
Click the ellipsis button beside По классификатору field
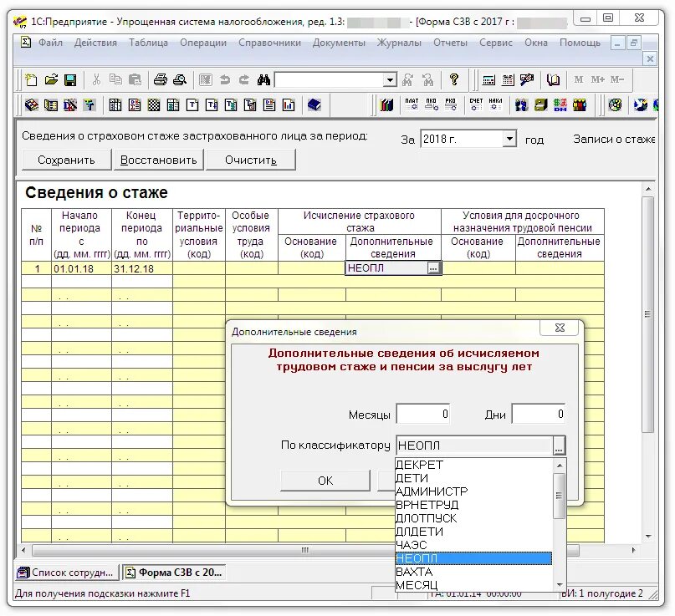[x=559, y=445]
